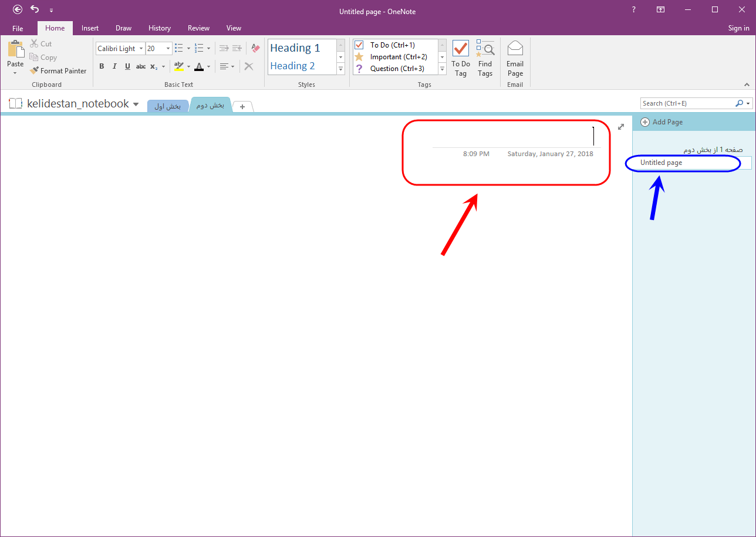Clear all formatting with eraser icon
Image resolution: width=756 pixels, height=537 pixels.
coord(255,49)
